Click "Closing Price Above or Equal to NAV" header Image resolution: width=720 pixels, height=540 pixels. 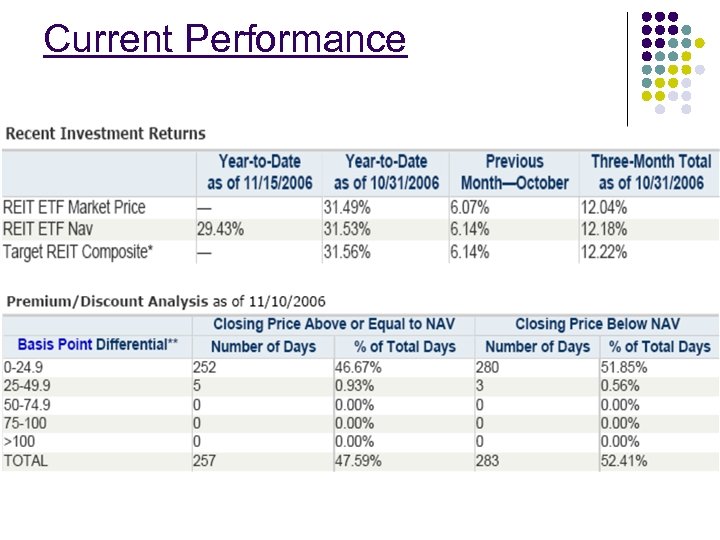[x=334, y=324]
